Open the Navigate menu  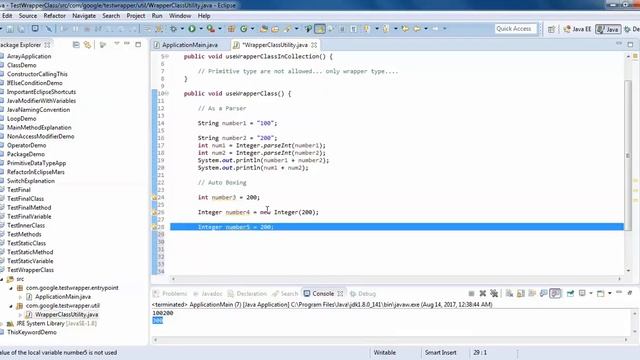(x=84, y=16)
